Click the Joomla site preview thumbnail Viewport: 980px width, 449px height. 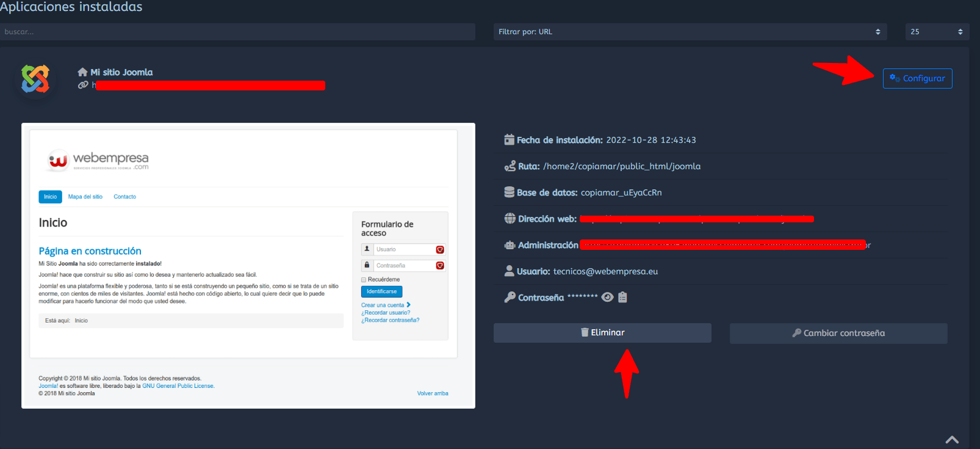pos(248,266)
